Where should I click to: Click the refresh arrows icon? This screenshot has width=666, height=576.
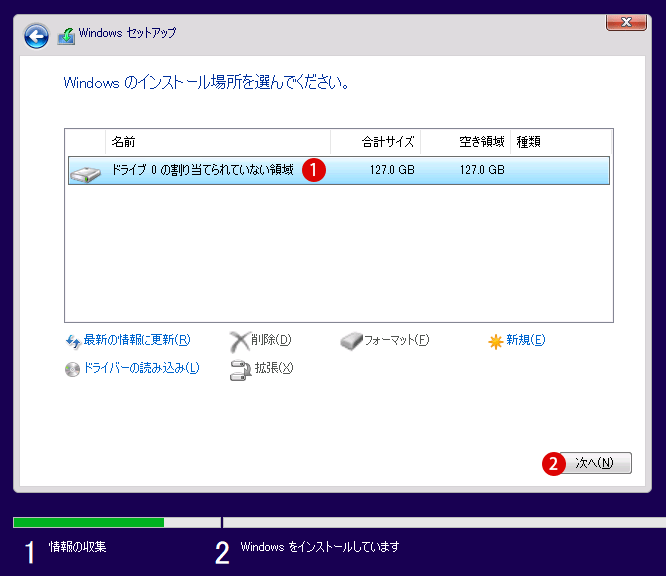point(73,341)
